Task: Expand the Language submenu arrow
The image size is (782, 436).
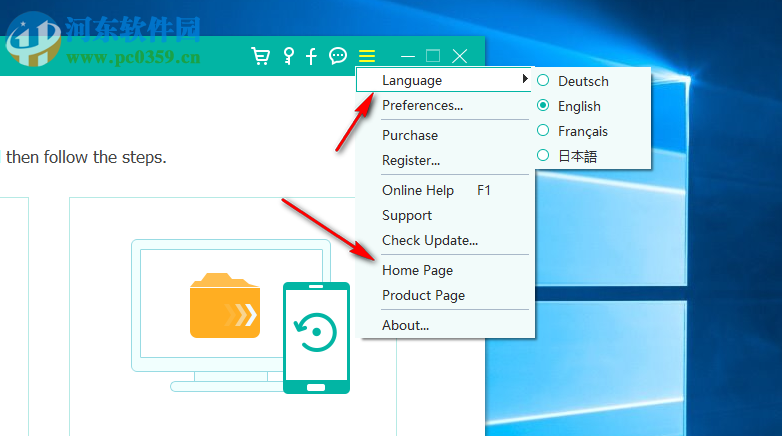Action: coord(525,79)
